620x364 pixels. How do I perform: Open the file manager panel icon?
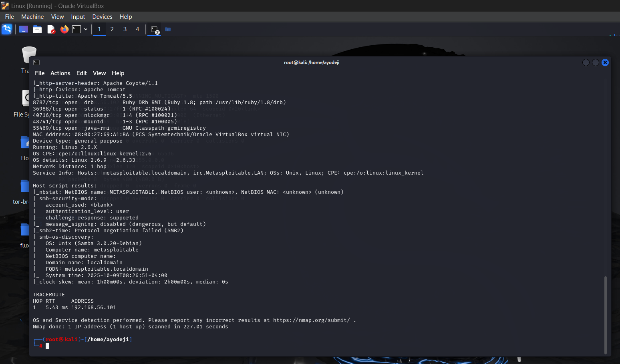[37, 29]
